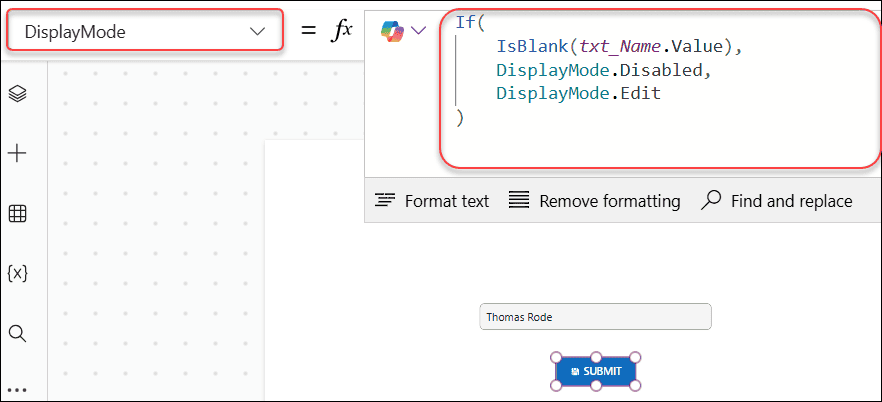
Task: Open the Variables {x} icon
Action: click(17, 273)
